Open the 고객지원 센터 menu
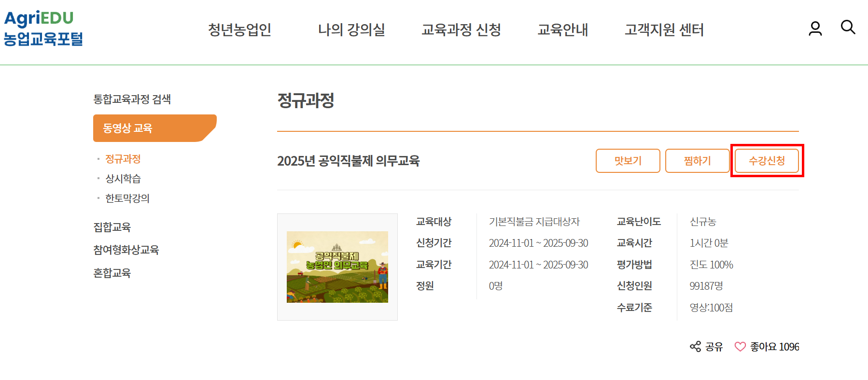This screenshot has width=868, height=380. click(664, 29)
